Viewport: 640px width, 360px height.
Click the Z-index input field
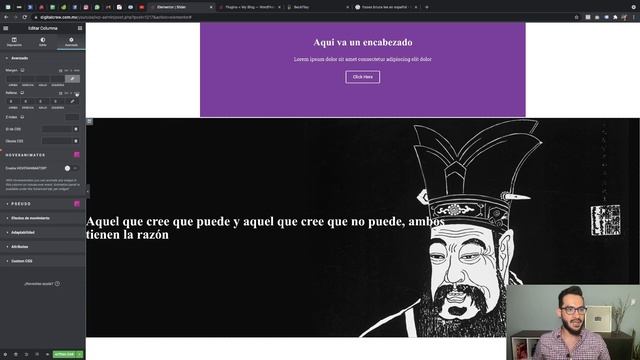[x=72, y=117]
